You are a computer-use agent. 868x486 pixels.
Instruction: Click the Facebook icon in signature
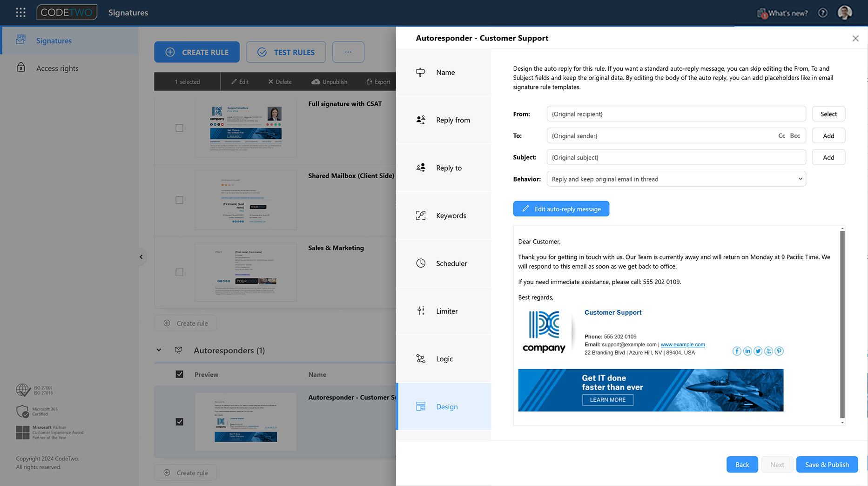click(x=737, y=351)
